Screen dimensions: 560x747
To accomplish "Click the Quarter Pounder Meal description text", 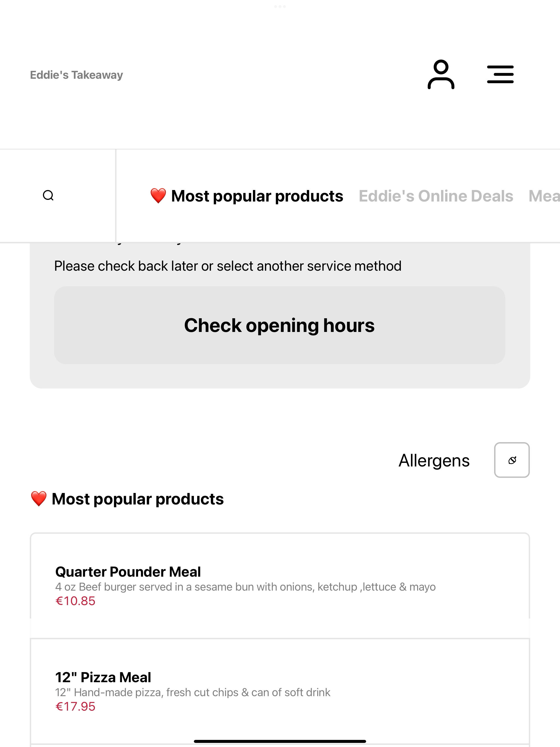I will point(246,586).
